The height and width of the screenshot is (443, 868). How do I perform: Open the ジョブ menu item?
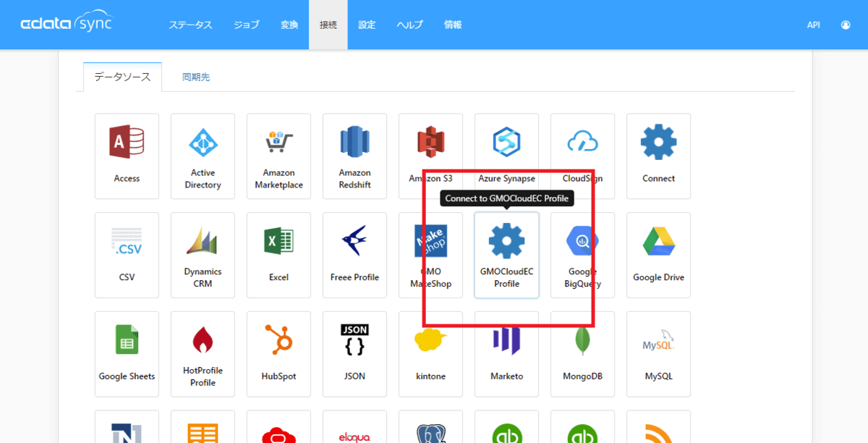[246, 25]
